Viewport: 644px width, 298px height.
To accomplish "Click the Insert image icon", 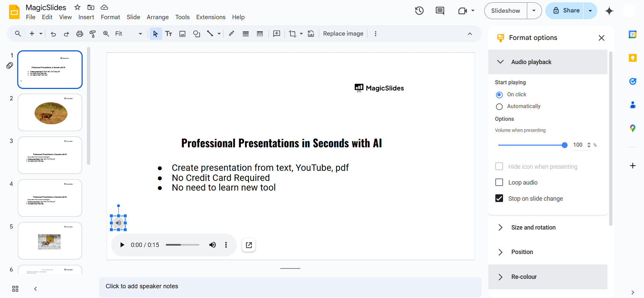I will (182, 34).
